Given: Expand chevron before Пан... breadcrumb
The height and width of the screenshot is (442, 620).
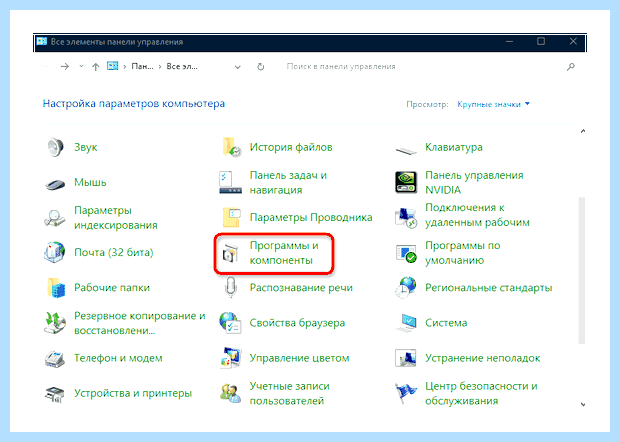Looking at the screenshot, I should (125, 67).
